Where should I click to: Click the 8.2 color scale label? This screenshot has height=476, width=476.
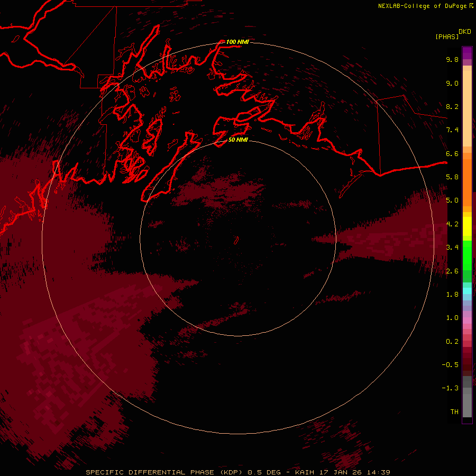click(x=452, y=106)
